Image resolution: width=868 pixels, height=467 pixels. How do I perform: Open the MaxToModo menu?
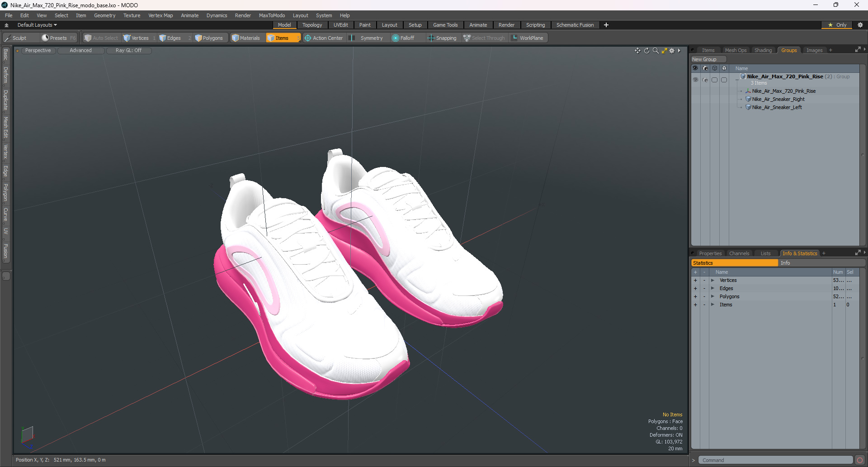(x=272, y=15)
